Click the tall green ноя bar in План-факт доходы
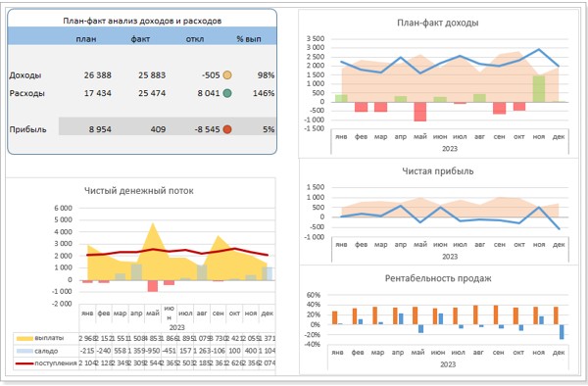 [x=539, y=89]
